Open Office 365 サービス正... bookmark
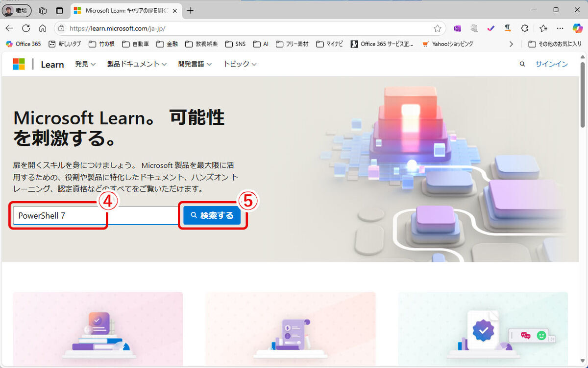This screenshot has width=588, height=368. (383, 44)
